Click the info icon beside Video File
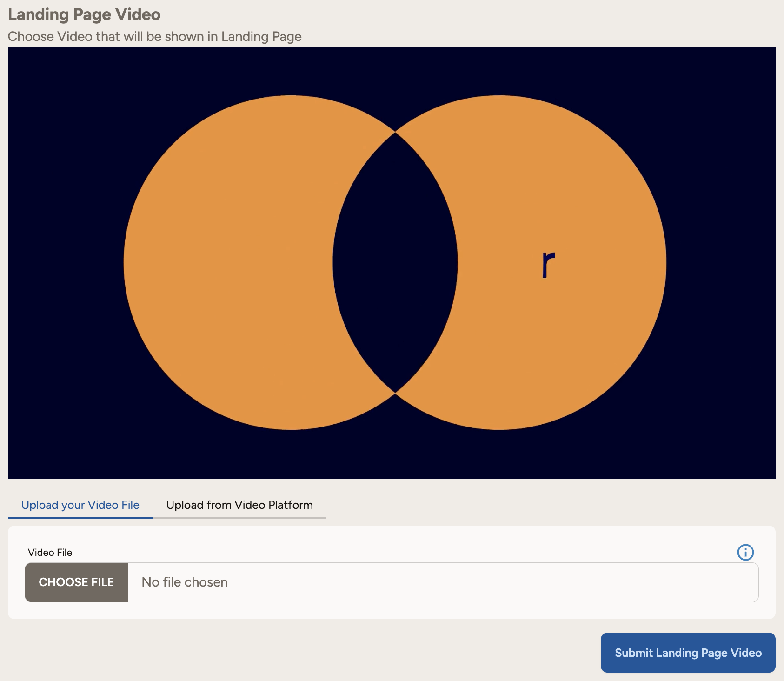Screen dimensions: 784x681 745,552
